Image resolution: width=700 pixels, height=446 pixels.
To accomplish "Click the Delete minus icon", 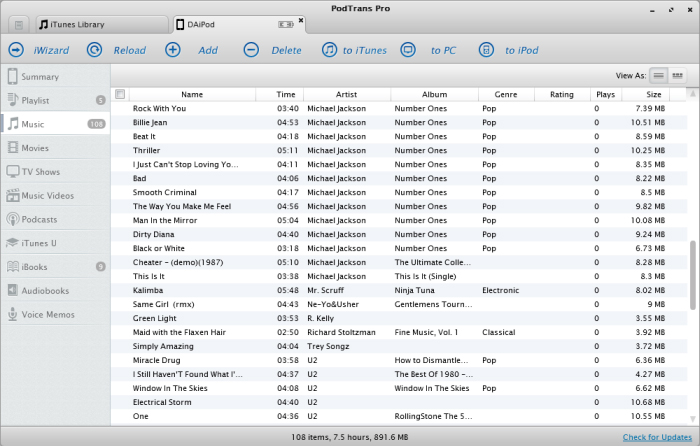I will click(x=251, y=50).
